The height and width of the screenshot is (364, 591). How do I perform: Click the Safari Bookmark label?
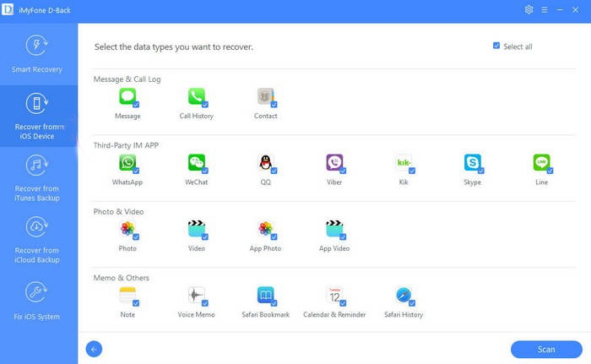(265, 314)
